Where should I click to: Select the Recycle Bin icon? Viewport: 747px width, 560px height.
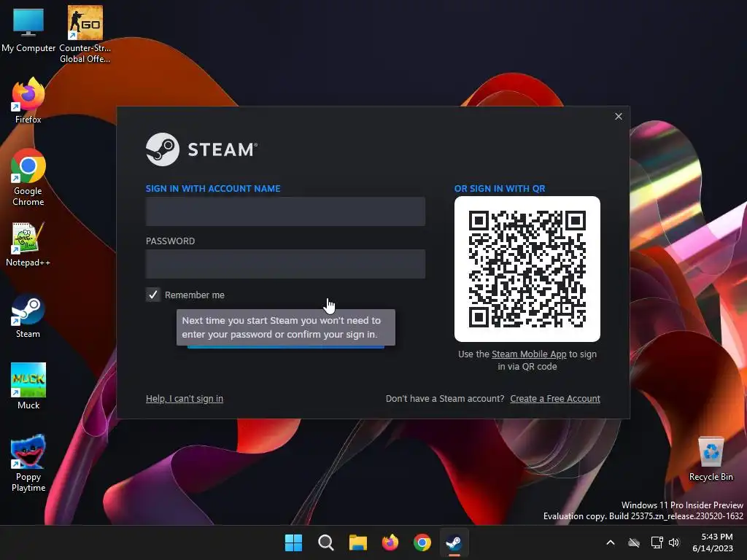(x=711, y=459)
